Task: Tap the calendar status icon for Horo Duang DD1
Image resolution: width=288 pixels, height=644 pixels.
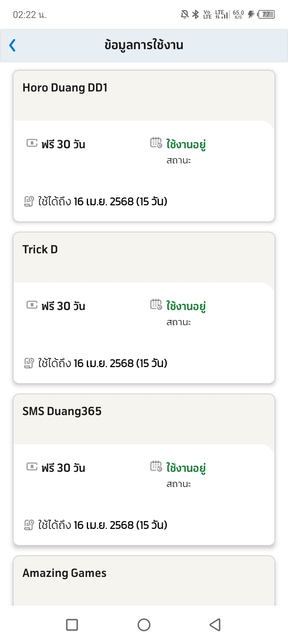Action: [156, 143]
